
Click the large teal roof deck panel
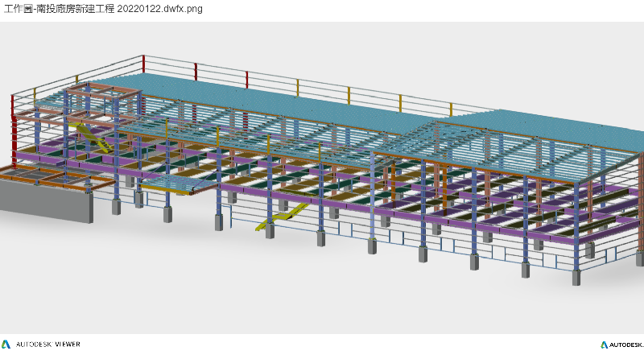(266, 97)
